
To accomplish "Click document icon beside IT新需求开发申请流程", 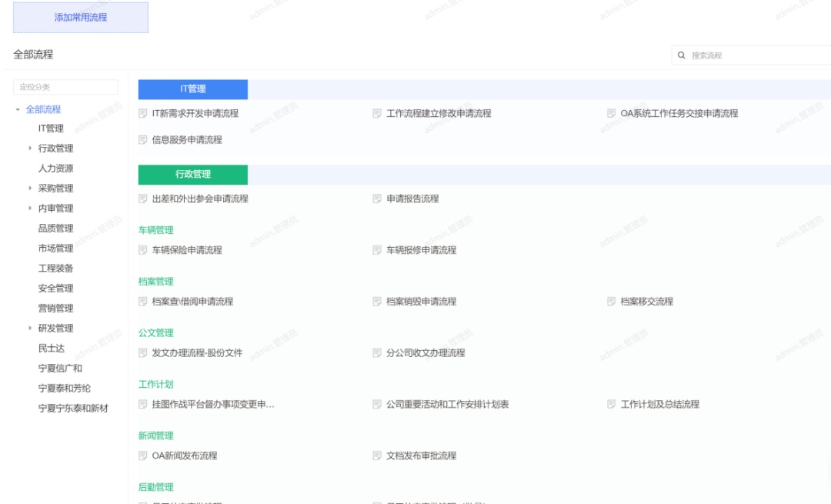I will (142, 114).
